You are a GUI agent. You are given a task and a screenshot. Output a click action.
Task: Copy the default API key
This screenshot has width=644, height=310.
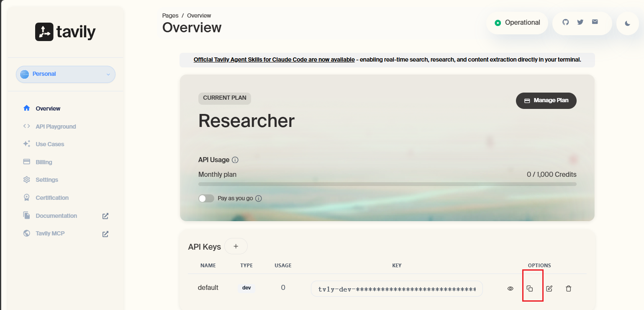(530, 288)
